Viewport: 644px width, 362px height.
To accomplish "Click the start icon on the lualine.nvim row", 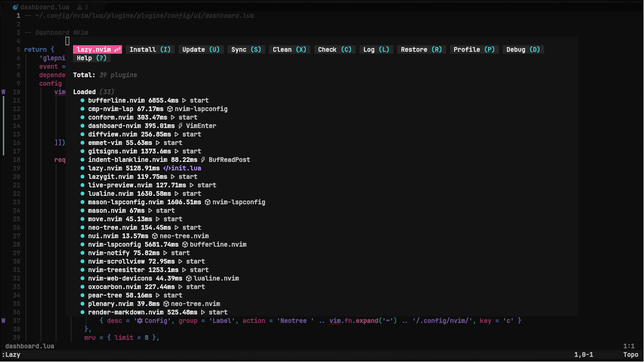I will 177,193.
